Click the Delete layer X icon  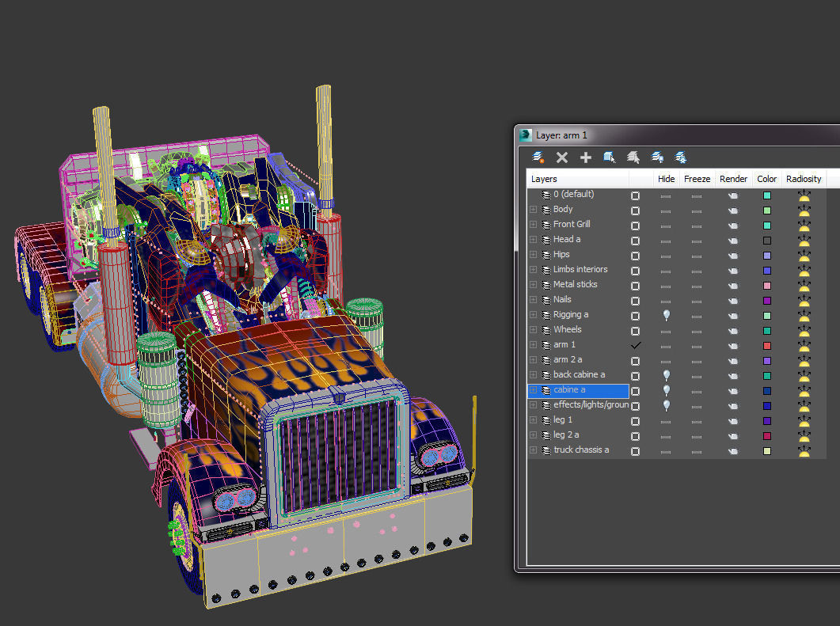coord(562,157)
